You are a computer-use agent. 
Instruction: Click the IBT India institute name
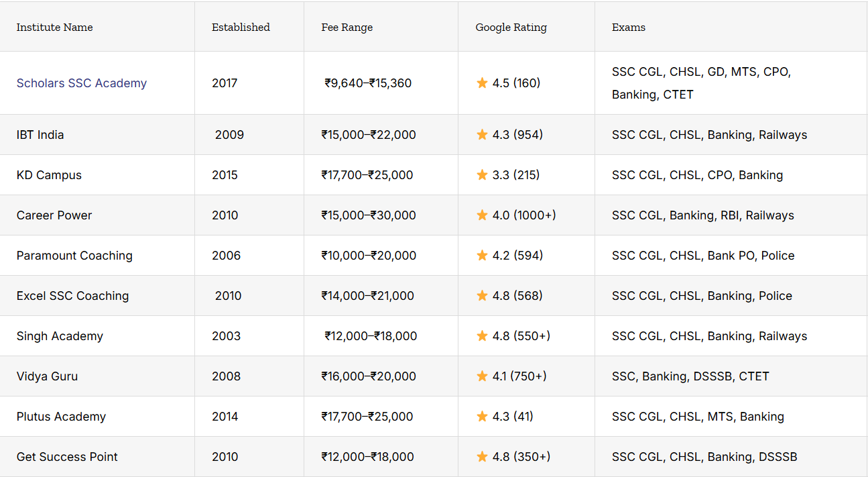point(40,135)
